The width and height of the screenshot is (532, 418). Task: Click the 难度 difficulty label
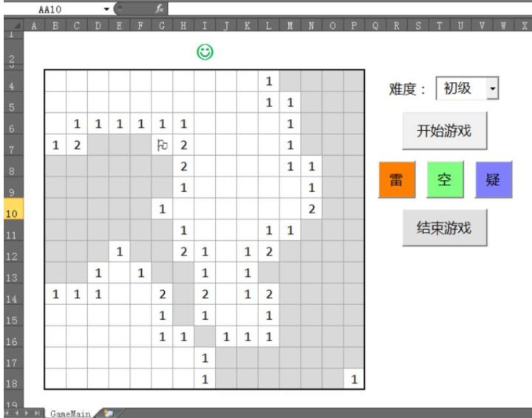point(406,89)
